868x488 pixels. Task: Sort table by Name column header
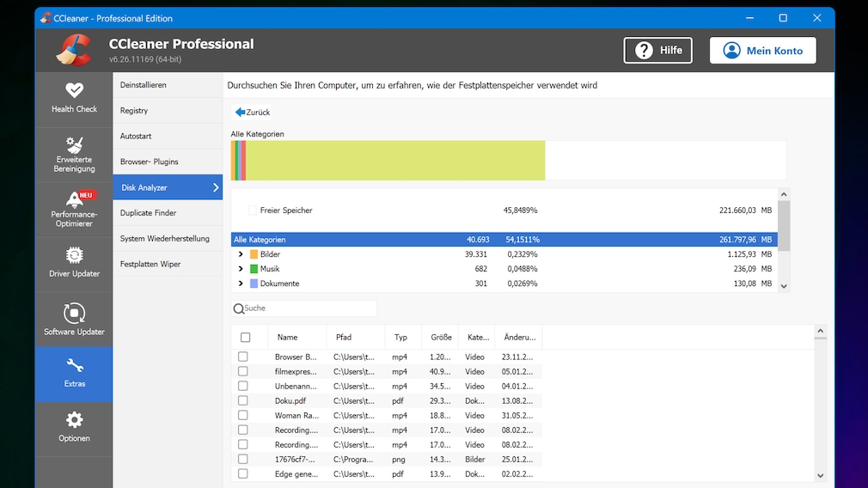(x=297, y=337)
